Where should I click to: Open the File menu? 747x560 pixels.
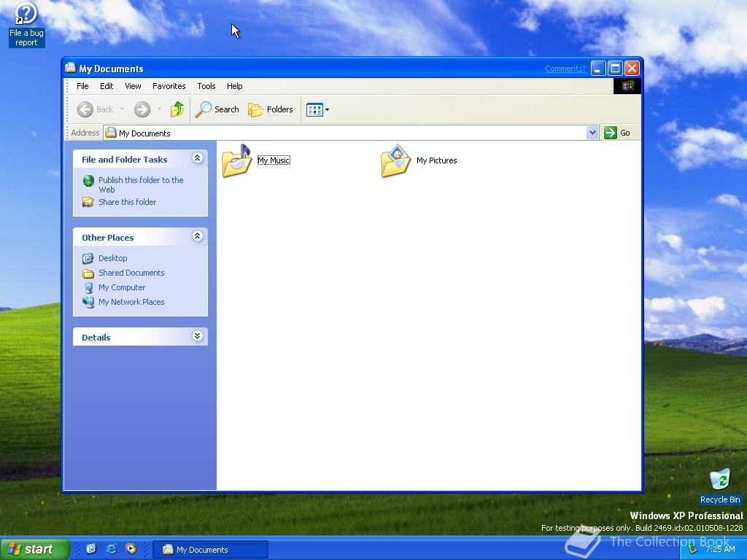tap(82, 86)
